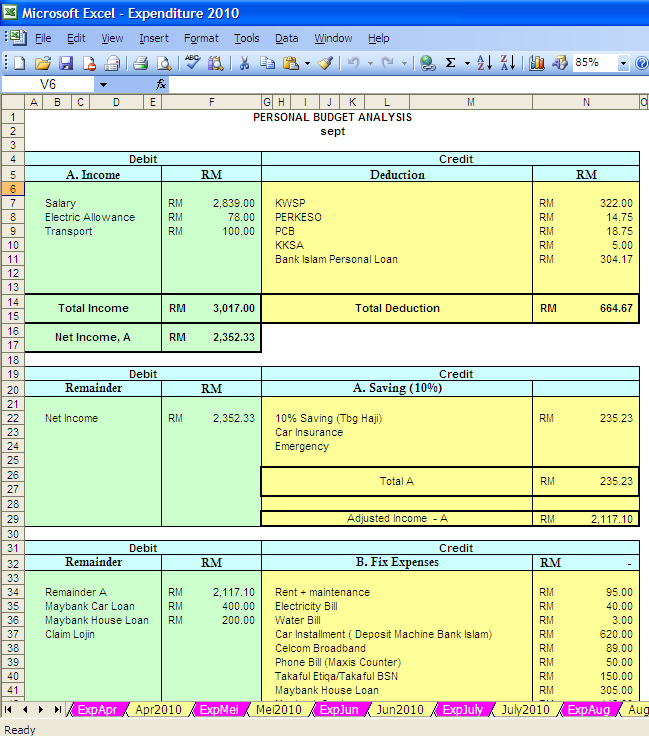This screenshot has height=736, width=649.
Task: Open the Name Box dropdown arrow
Action: point(103,85)
